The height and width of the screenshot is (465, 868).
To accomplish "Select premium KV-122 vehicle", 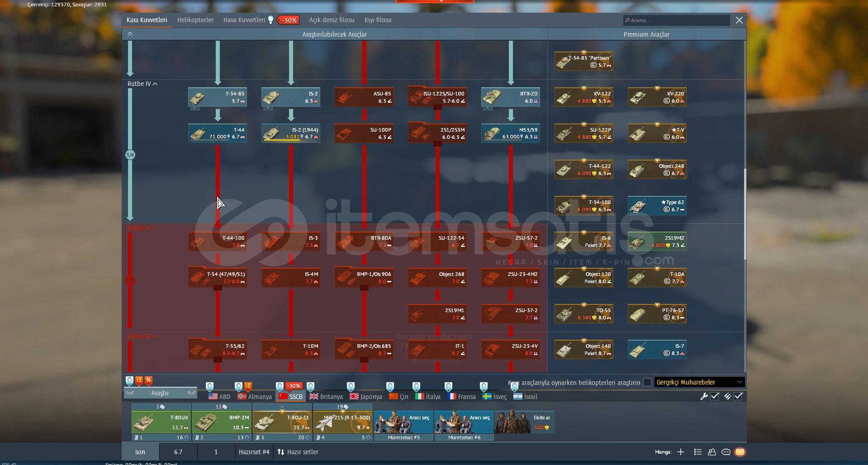I will [x=584, y=97].
